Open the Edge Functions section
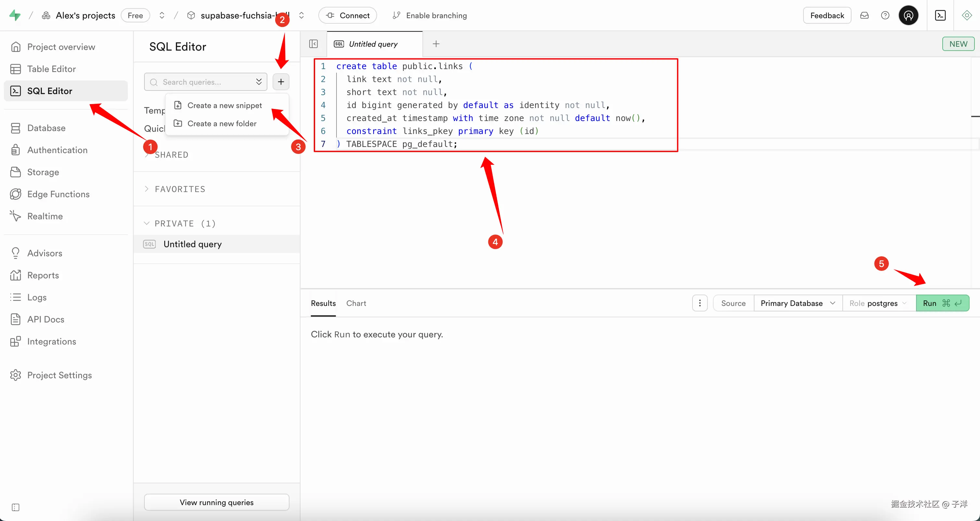Screen dimensions: 980x521 [58, 194]
